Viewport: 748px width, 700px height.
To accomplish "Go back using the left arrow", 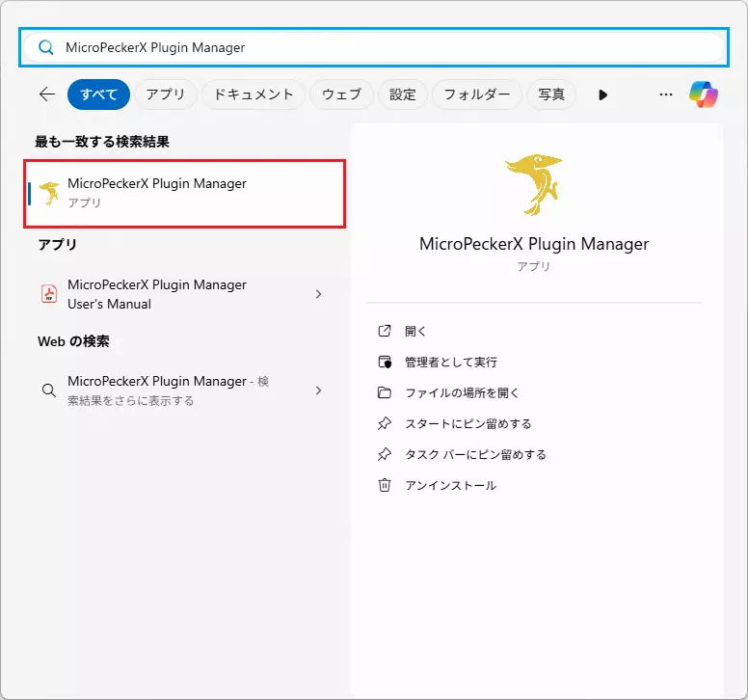I will tap(47, 94).
